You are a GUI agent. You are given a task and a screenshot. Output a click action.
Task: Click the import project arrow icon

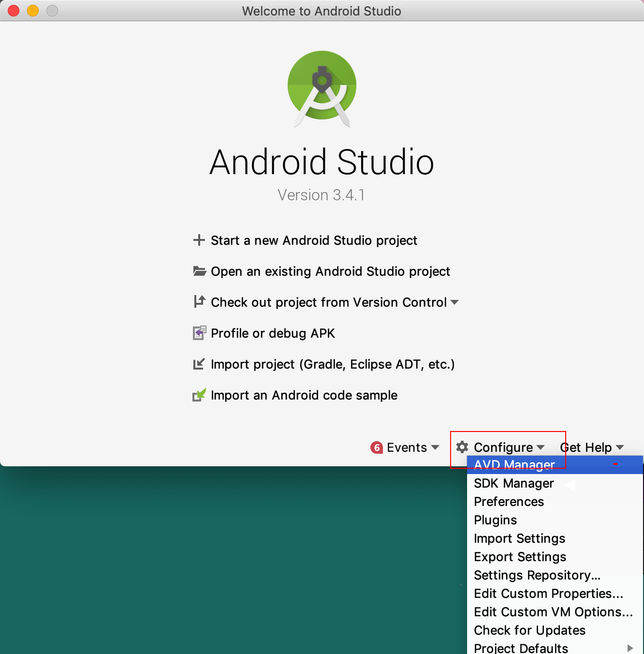[x=199, y=364]
